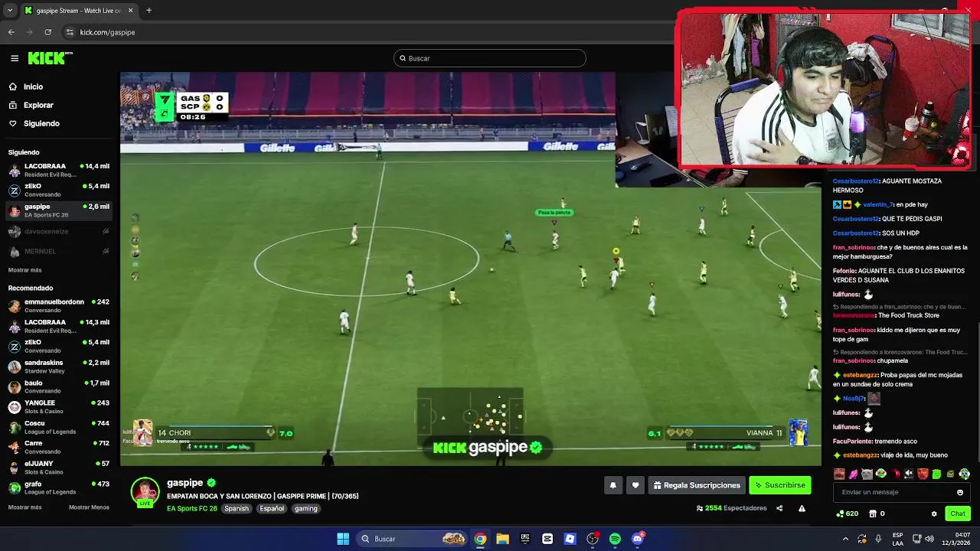Screen dimensions: 980x551
Task: Open the Kick hamburger menu
Action: coord(15,58)
